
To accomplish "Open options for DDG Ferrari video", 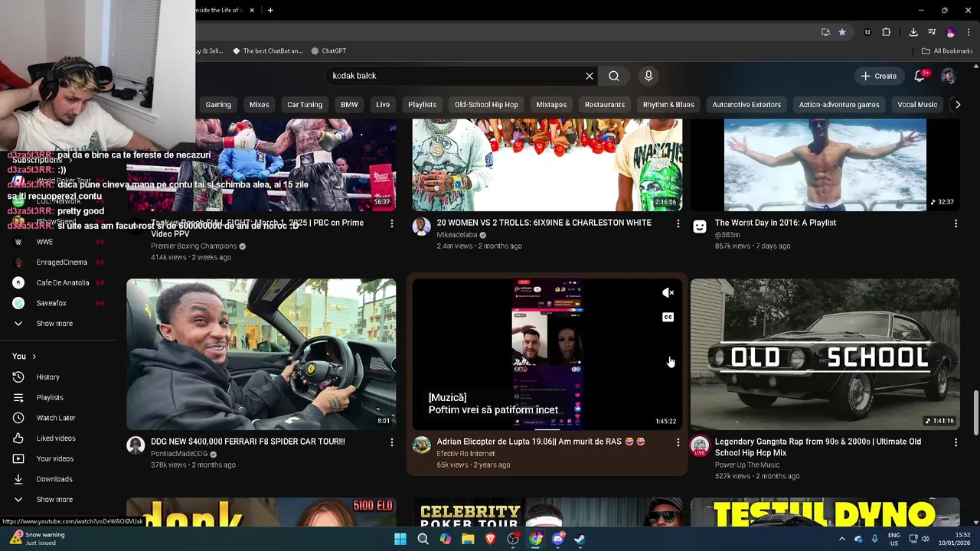I will coord(392,442).
